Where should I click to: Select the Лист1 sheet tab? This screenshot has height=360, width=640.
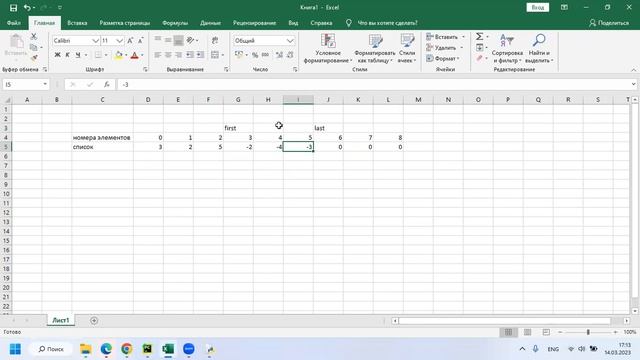(61, 320)
